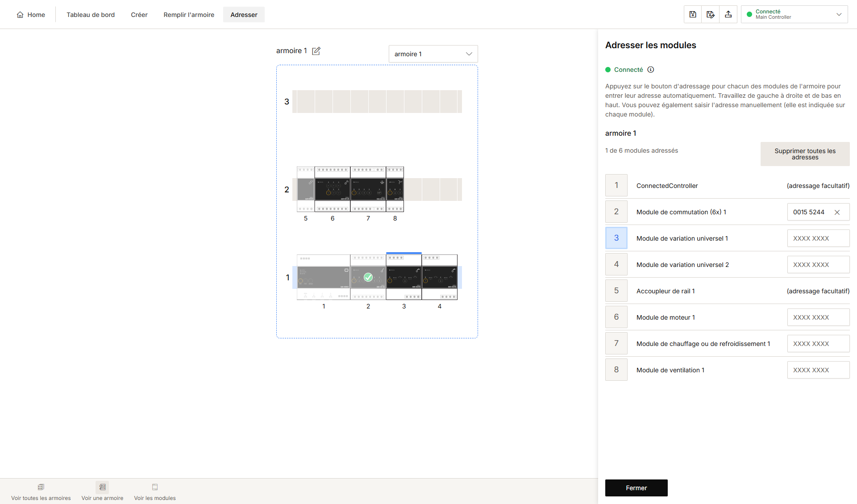
Task: Click the Home icon
Action: pyautogui.click(x=20, y=15)
